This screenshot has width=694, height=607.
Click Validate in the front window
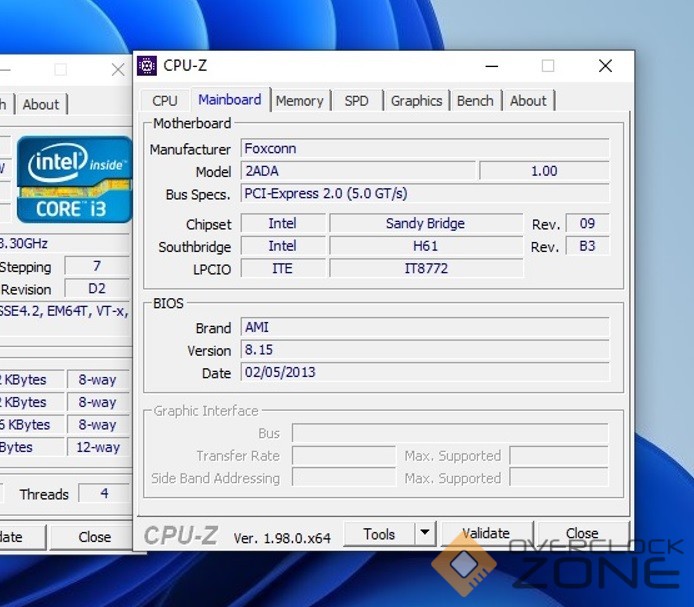click(x=486, y=534)
